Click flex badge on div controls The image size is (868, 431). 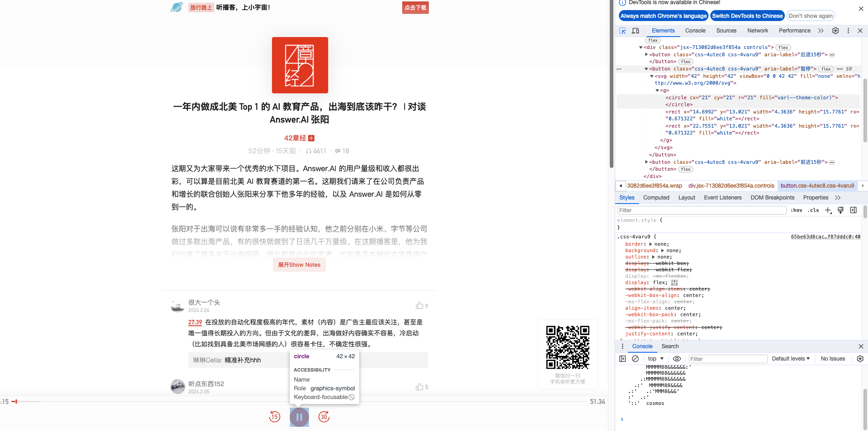point(783,48)
